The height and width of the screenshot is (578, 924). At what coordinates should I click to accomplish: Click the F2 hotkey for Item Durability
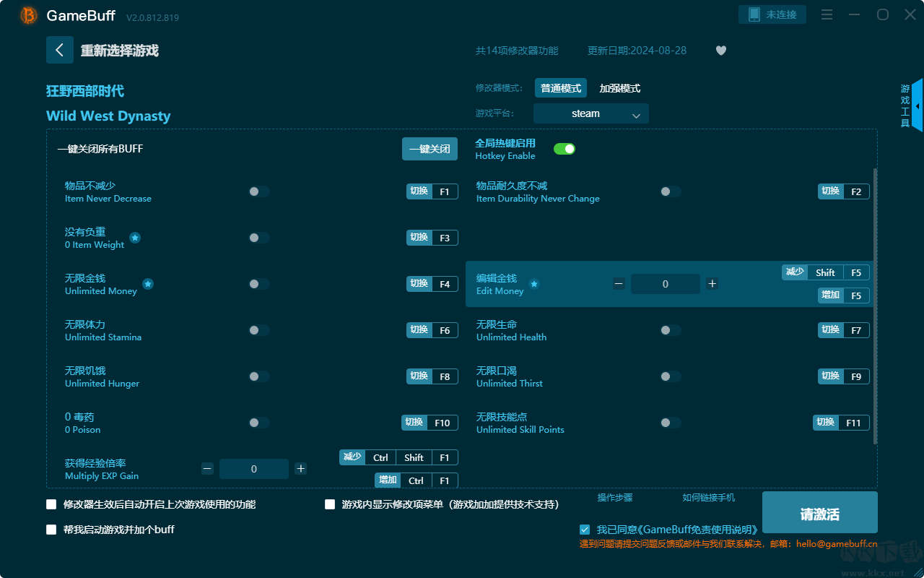tap(844, 191)
